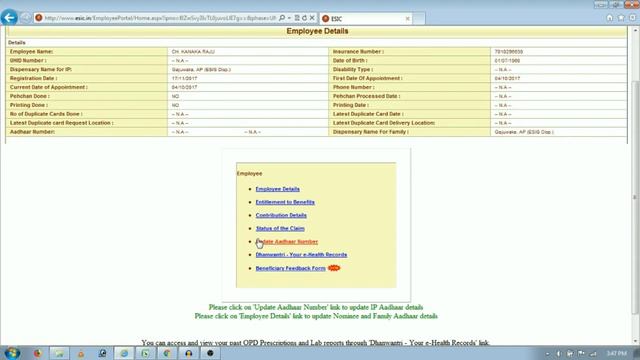This screenshot has height=360, width=640.
Task: Click the volume speaker tray icon
Action: [x=558, y=353]
